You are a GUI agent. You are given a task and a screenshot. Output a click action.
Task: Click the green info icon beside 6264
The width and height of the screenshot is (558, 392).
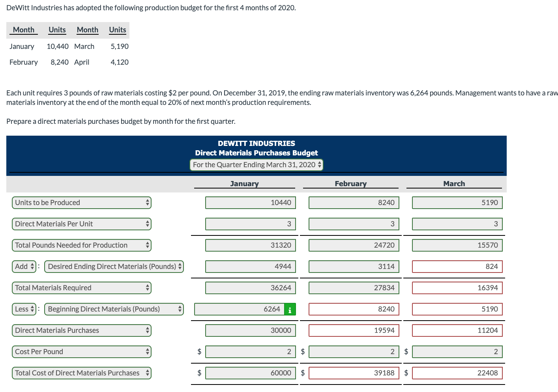point(290,309)
